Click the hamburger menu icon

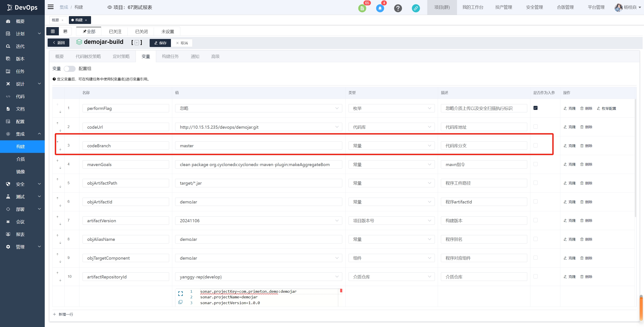(51, 7)
